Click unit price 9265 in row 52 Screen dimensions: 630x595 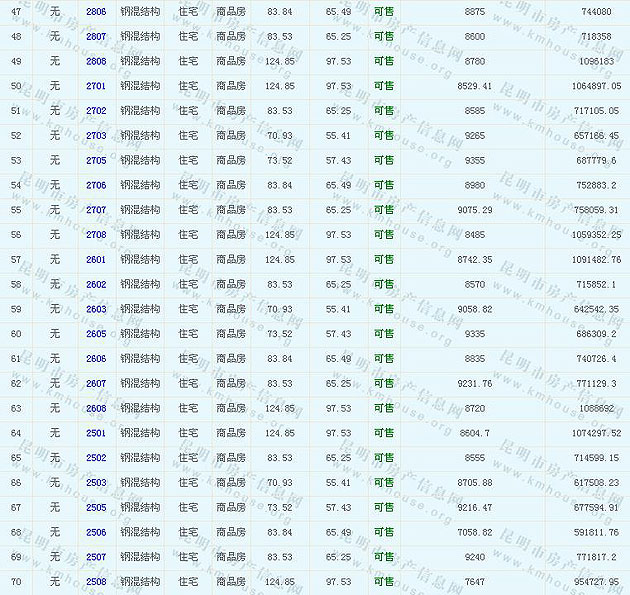475,135
